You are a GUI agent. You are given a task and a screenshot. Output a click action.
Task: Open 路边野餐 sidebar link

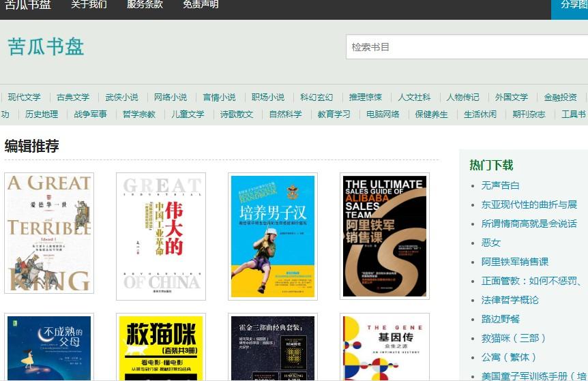click(500, 319)
